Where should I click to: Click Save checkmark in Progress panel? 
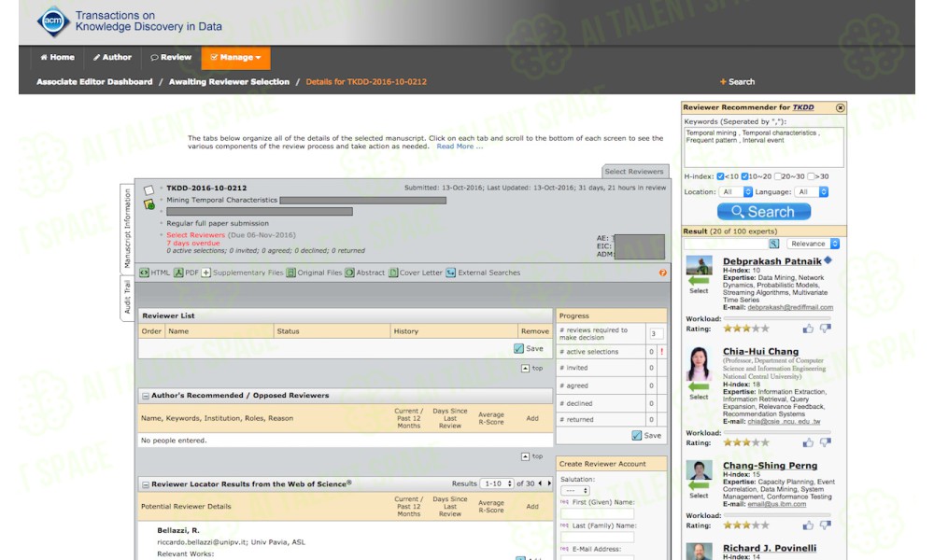(x=637, y=436)
